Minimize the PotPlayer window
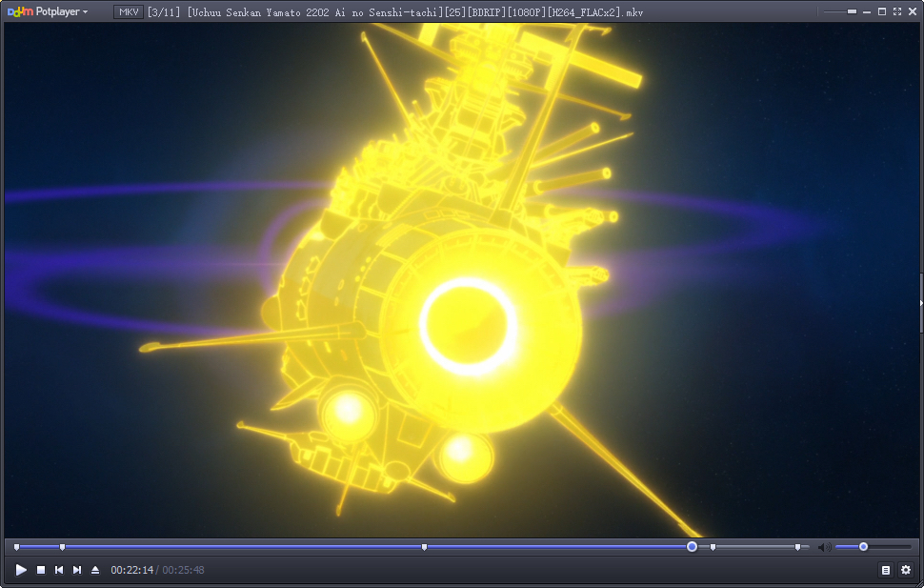The height and width of the screenshot is (588, 924). coord(867,11)
